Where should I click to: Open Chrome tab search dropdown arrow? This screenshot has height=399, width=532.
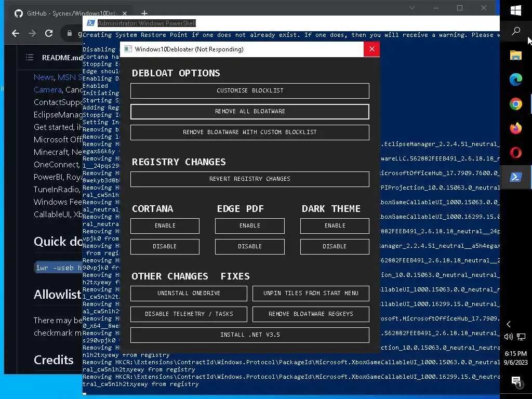pos(411,8)
